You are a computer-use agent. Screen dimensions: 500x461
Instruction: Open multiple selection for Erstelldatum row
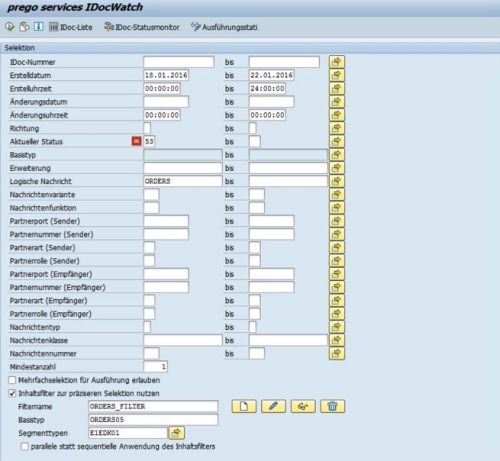pyautogui.click(x=337, y=75)
